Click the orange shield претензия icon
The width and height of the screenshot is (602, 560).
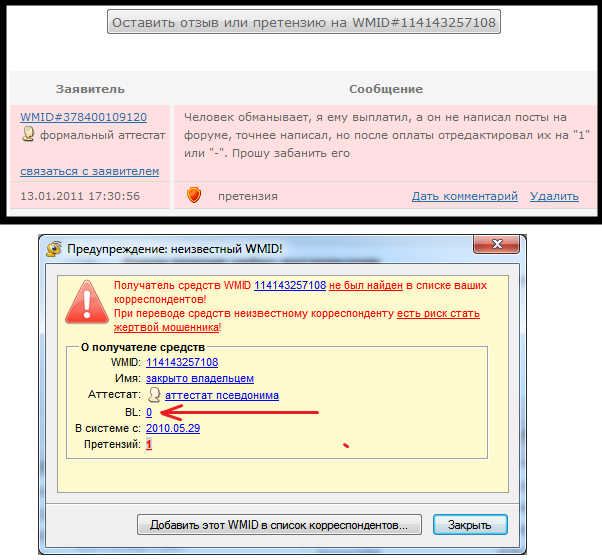(x=194, y=195)
